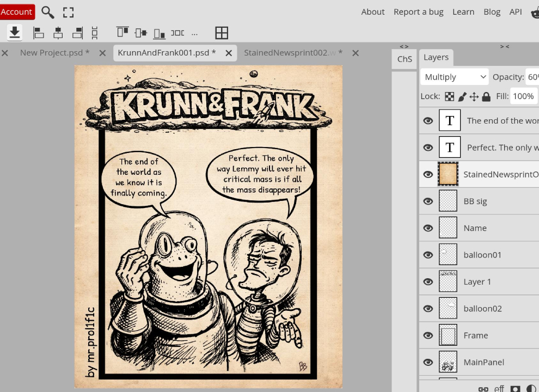
Task: Open the Learn menu item
Action: click(463, 12)
